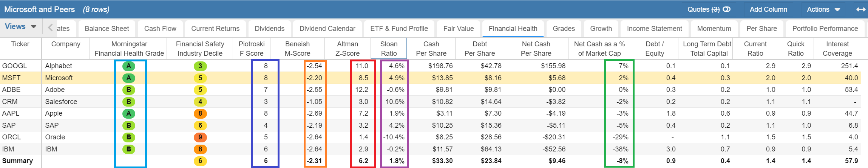Click the GOOGL ticker
Viewport: 868px width, 168px height.
point(15,66)
